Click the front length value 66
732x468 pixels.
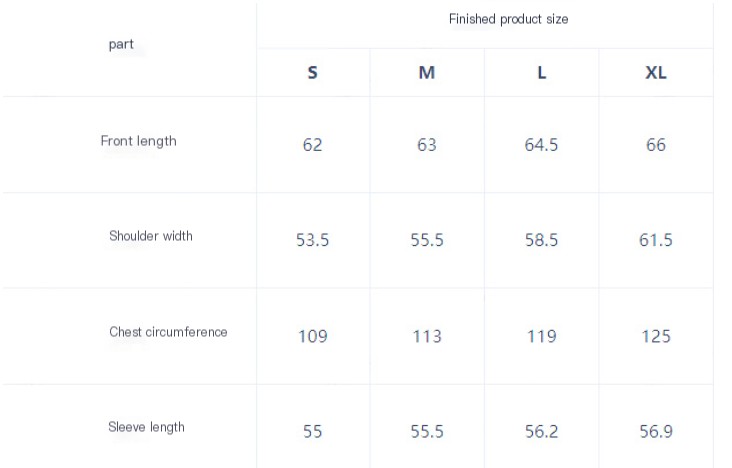coord(656,145)
